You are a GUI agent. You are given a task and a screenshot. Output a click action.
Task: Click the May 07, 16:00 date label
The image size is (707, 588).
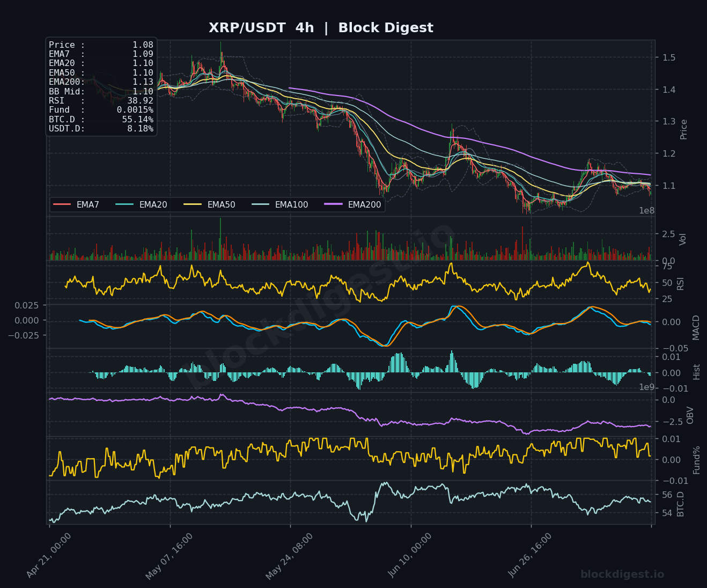click(x=169, y=556)
